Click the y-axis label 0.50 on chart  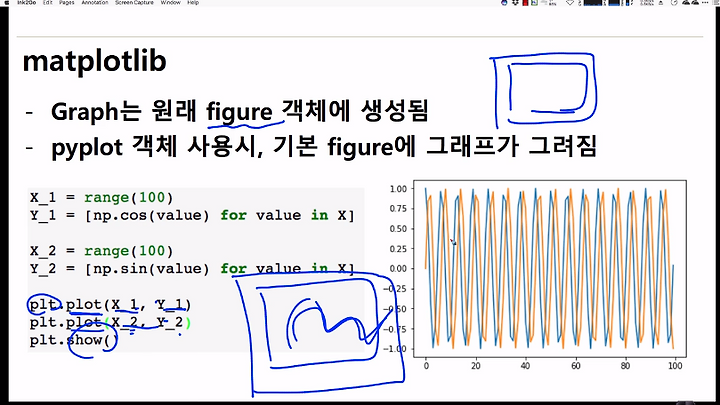pos(398,229)
